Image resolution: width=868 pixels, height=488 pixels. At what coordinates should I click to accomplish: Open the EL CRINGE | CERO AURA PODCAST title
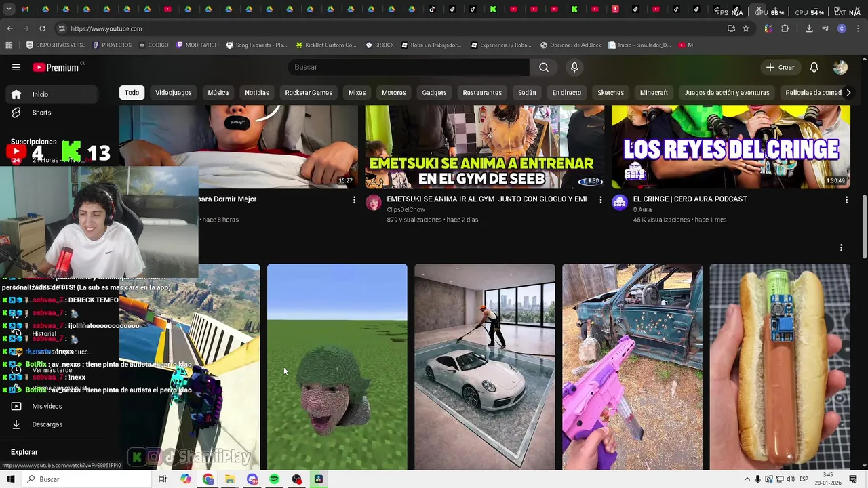[690, 199]
